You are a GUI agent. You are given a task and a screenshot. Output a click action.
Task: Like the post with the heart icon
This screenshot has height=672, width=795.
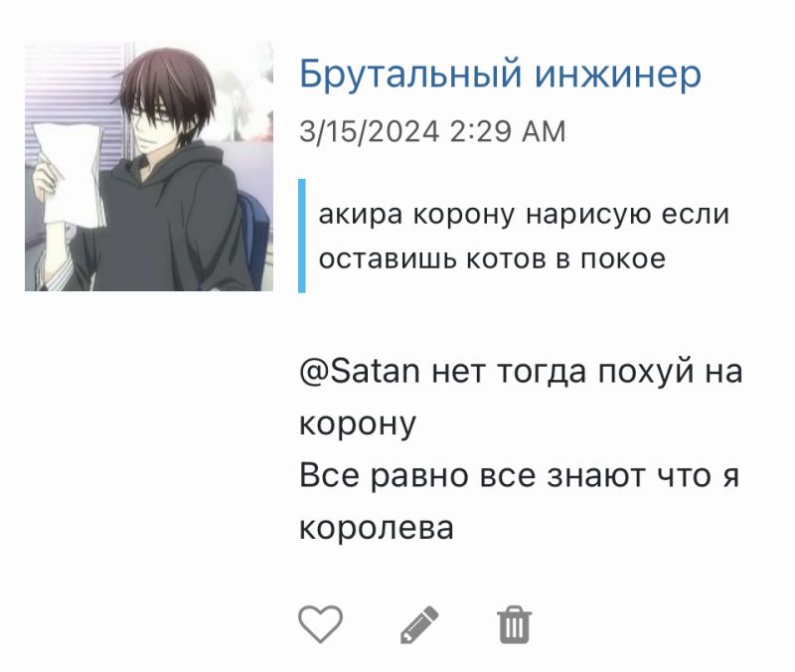[x=320, y=624]
